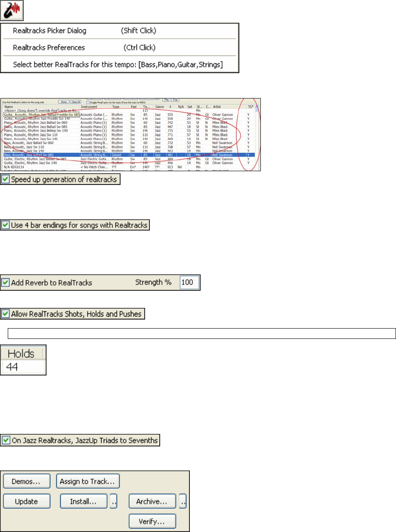Select Piano, Acoustic, Rhythm Jazz Sw 140
This screenshot has width=396, height=532.
(x=129, y=138)
